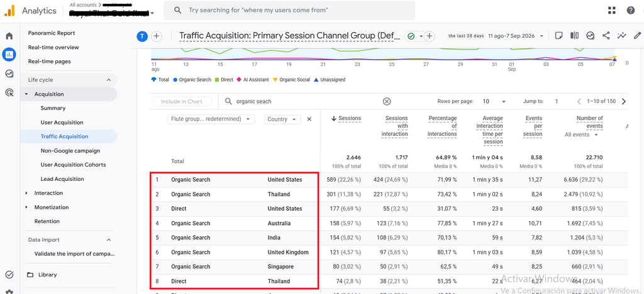Open the channel group dimension dropdown
This screenshot has height=294, width=644.
[211, 119]
